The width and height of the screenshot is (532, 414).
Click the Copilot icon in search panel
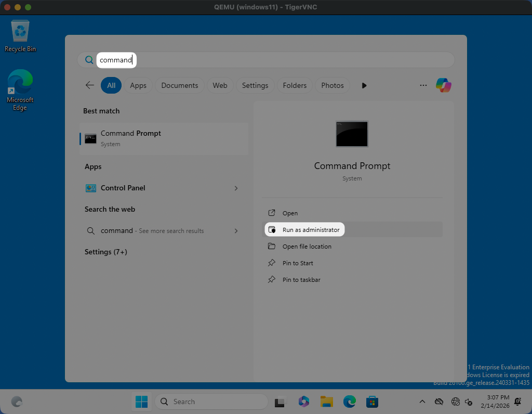click(443, 85)
